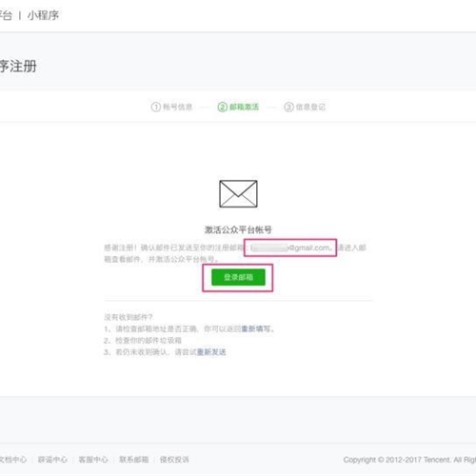
Task: Click the gmail.com registered email address
Action: (x=291, y=248)
